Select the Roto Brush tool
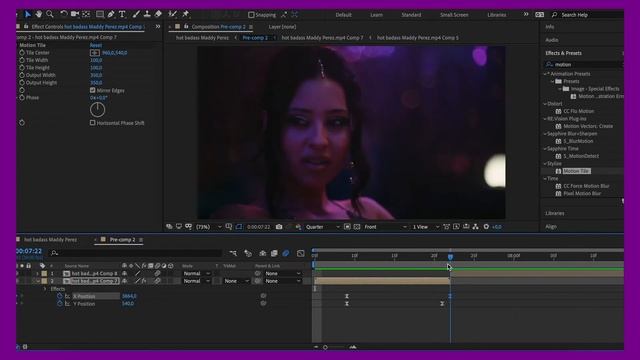Screen dimensions: 640x360 point(173,14)
